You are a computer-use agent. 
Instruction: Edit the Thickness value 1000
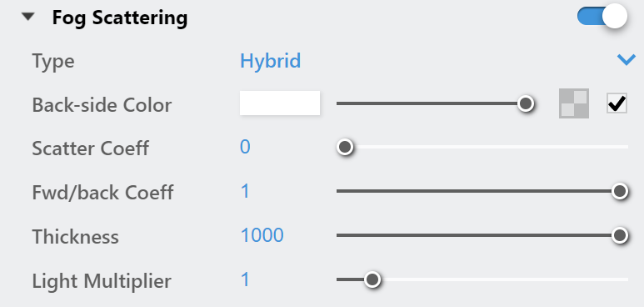262,235
